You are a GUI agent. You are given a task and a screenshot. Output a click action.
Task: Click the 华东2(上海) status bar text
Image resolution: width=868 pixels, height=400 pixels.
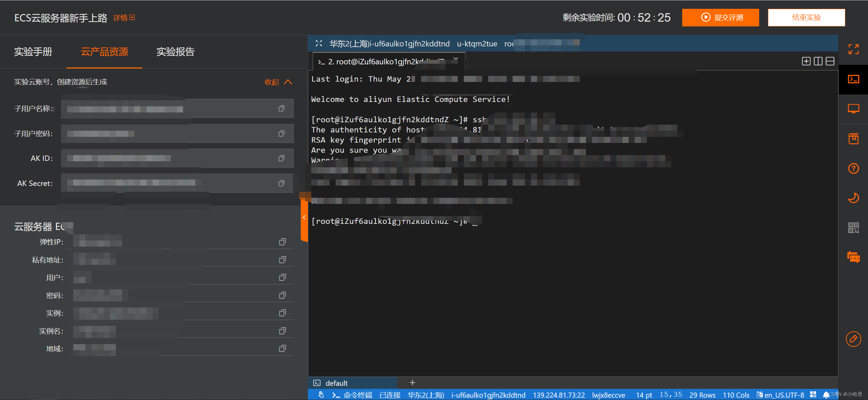coord(426,395)
